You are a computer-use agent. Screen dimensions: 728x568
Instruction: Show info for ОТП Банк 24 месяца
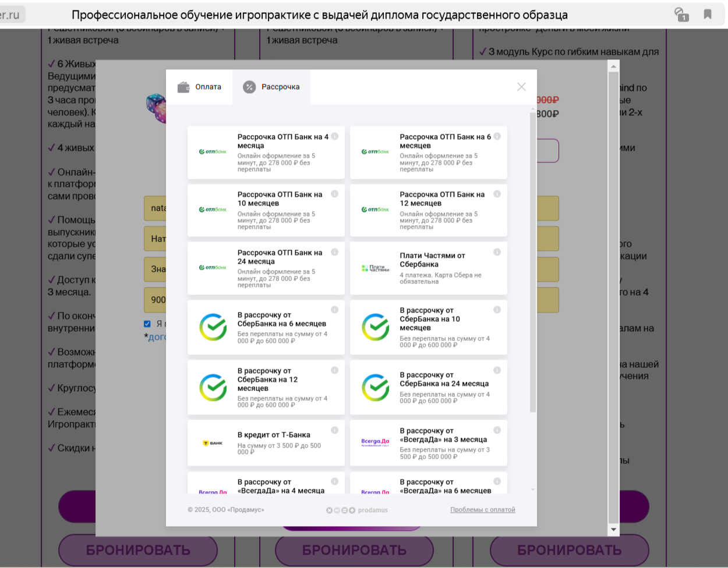tap(334, 252)
